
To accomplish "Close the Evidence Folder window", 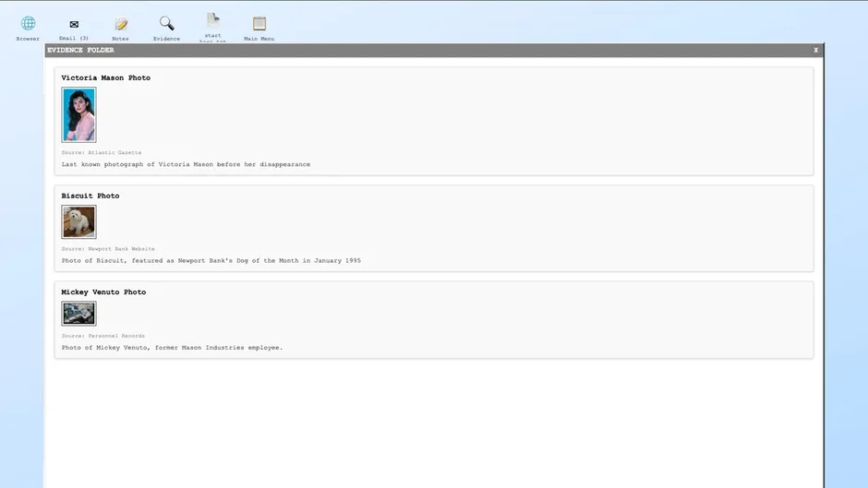I will [816, 50].
